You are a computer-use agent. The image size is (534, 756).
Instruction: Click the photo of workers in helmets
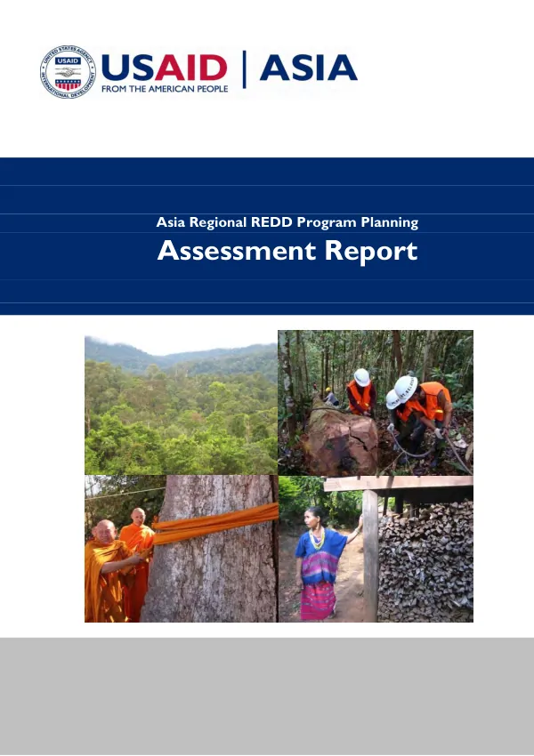(x=376, y=403)
